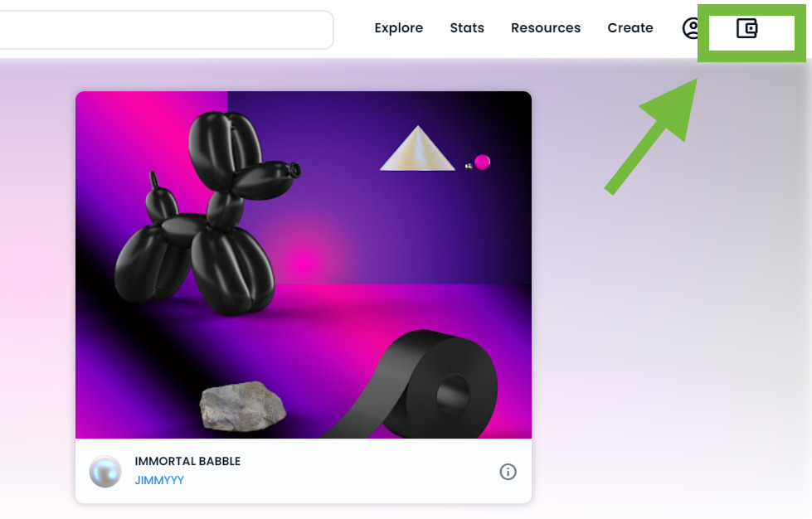This screenshot has width=812, height=519.
Task: Select Create in the top navigation
Action: click(x=630, y=28)
